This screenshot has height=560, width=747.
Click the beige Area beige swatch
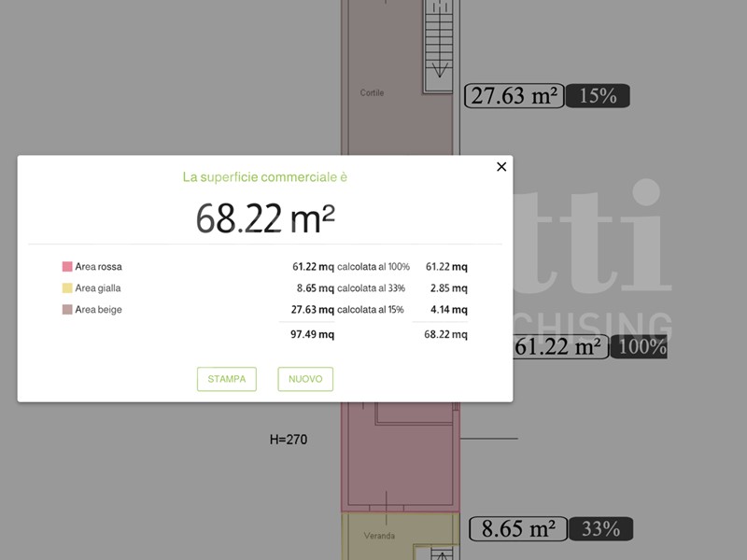[x=67, y=310]
